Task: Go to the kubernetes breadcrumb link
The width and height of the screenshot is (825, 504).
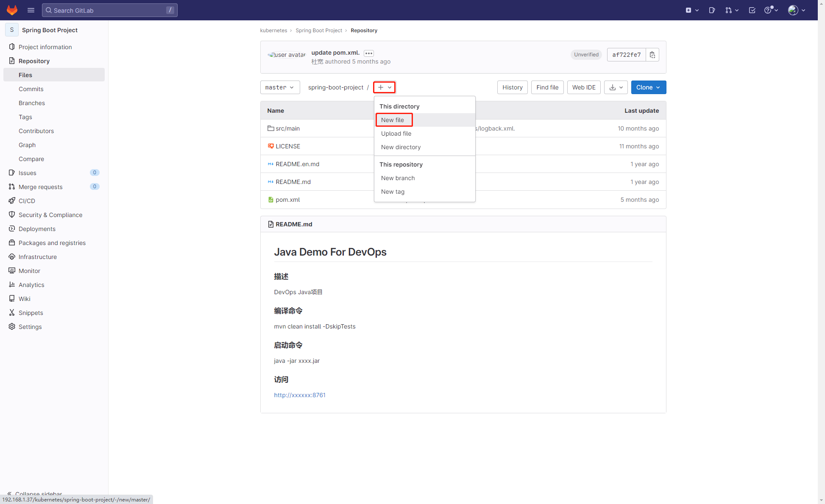Action: (x=273, y=31)
